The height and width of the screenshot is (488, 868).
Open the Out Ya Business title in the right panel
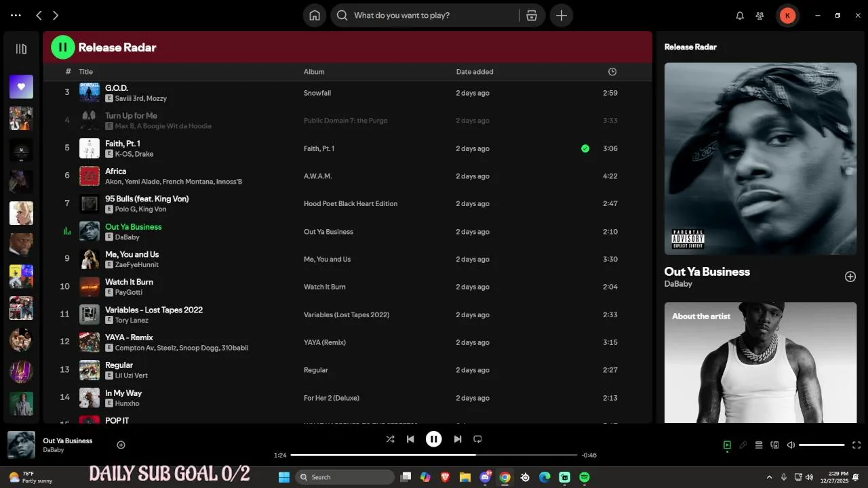pyautogui.click(x=707, y=272)
